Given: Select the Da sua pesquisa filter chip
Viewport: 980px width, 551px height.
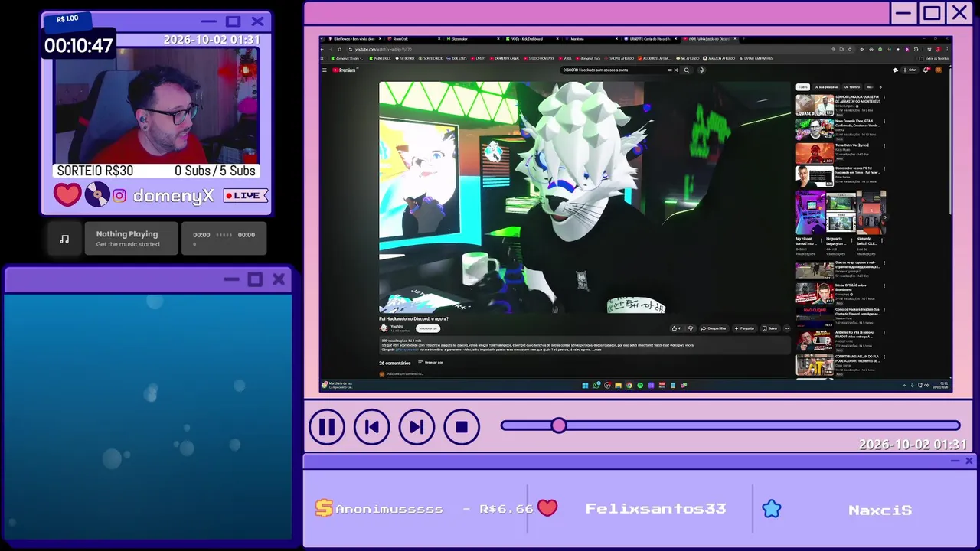Looking at the screenshot, I should click(826, 87).
